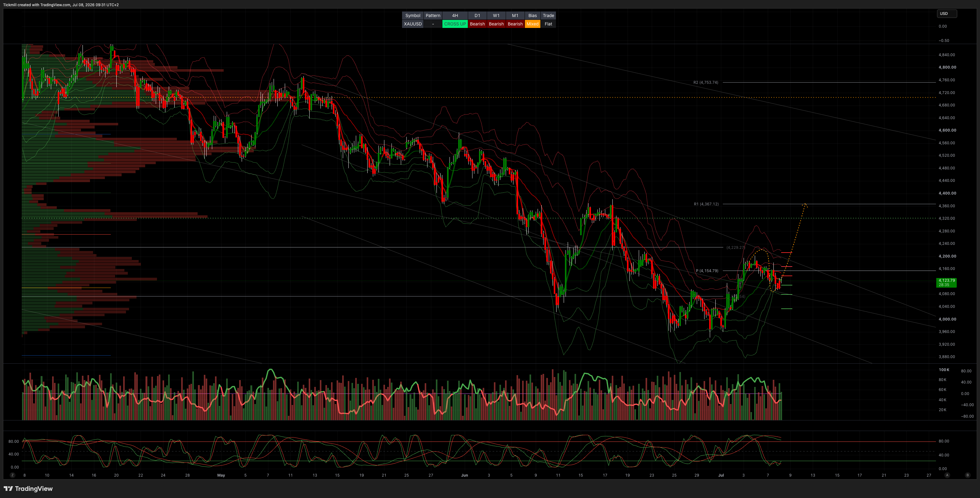Click the 4,200.00 price axis label

coord(947,256)
